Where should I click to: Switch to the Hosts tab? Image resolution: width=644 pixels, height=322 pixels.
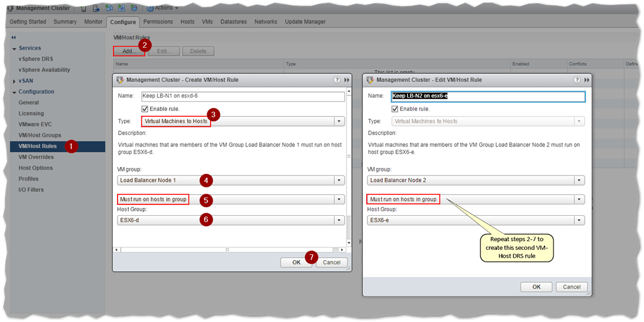pos(188,22)
